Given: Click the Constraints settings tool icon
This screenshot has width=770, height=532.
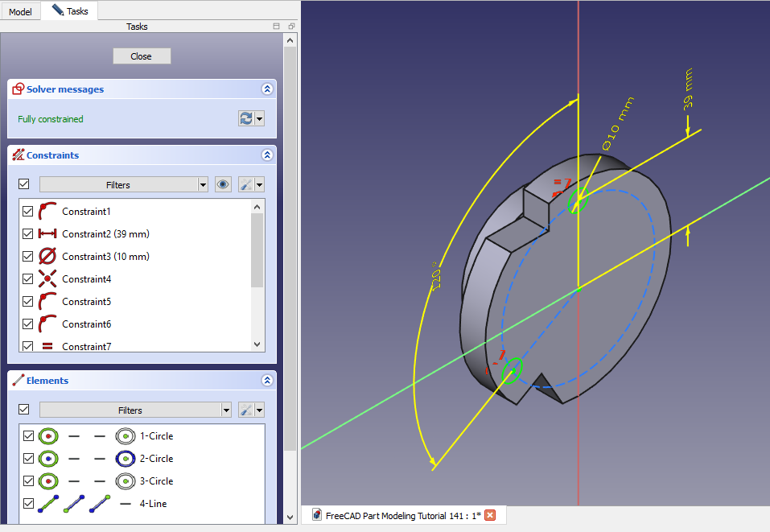Looking at the screenshot, I should (246, 184).
